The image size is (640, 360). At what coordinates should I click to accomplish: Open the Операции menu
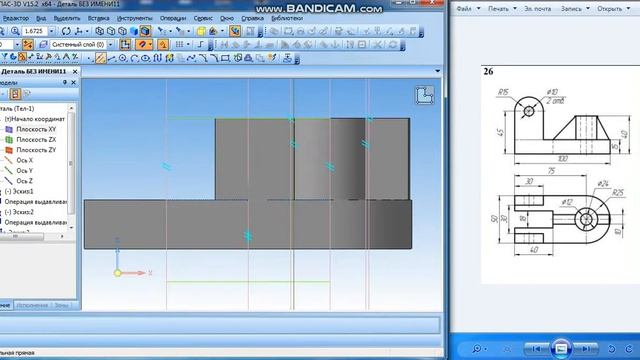point(173,18)
